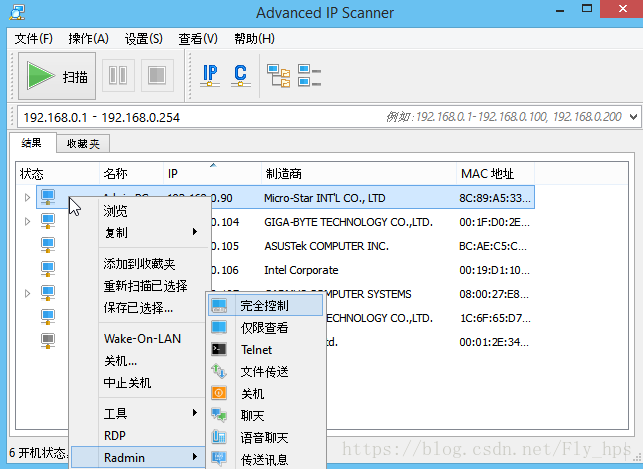Sort by the IP column header
This screenshot has width=643, height=469.
(x=212, y=174)
